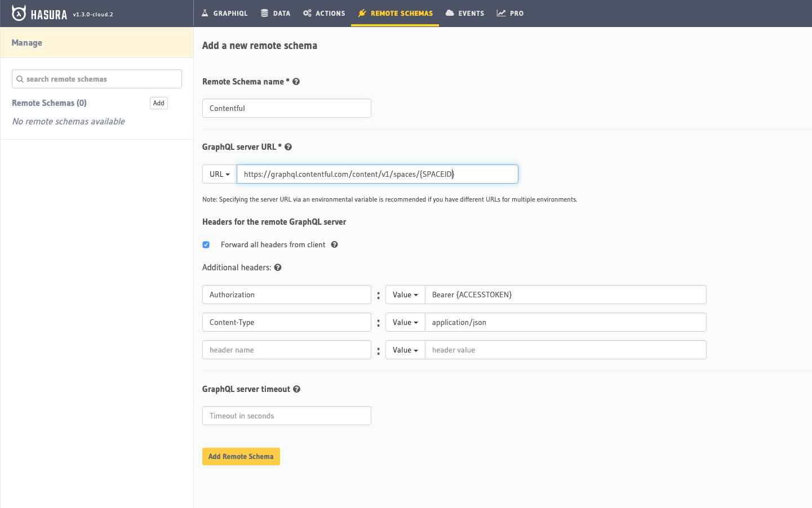Click help icon next to GraphQL server timeout
This screenshot has height=508, width=812.
[296, 389]
